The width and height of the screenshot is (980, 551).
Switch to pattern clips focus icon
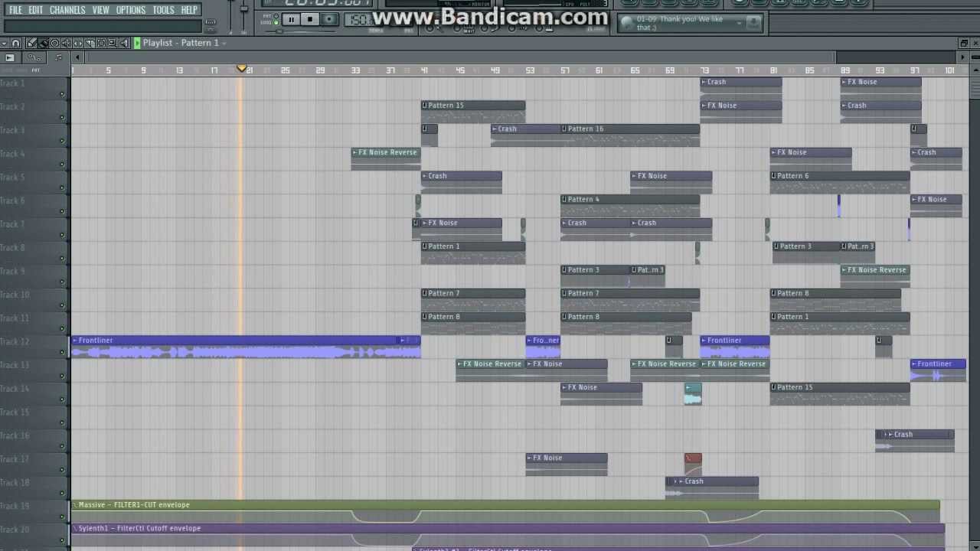[x=10, y=57]
